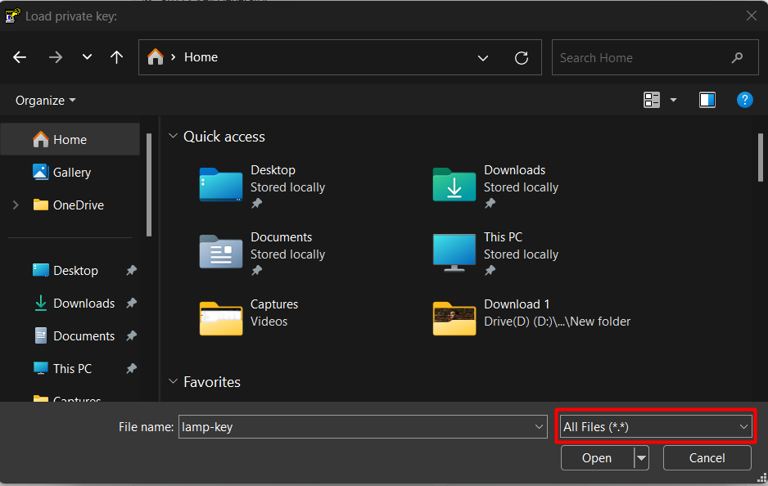This screenshot has width=768, height=486.
Task: Click the pin icon next to sidebar Documents
Action: pyautogui.click(x=131, y=336)
